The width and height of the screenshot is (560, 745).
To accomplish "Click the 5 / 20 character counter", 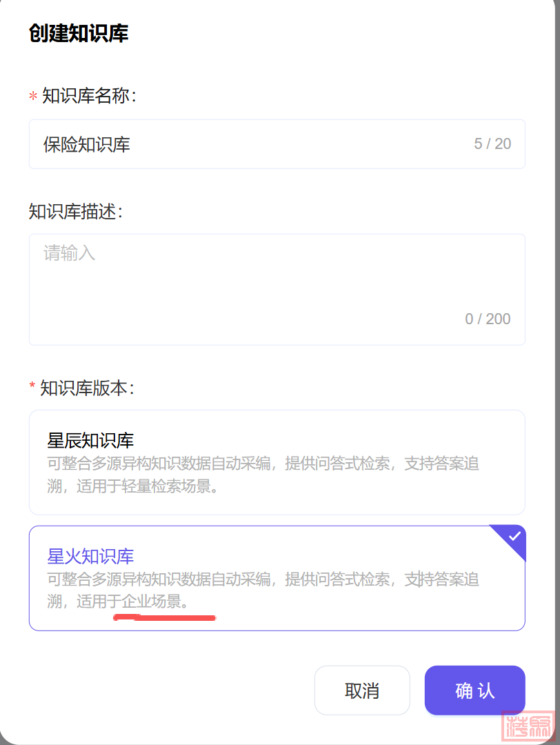I will pyautogui.click(x=492, y=144).
